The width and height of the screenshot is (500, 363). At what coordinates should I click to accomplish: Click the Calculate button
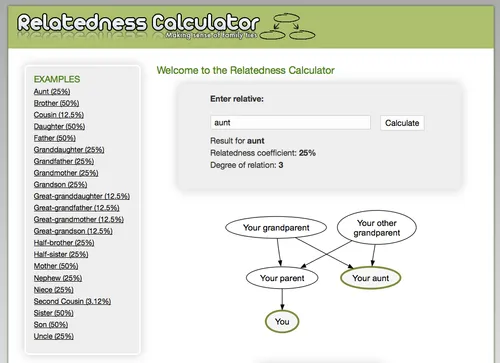(402, 123)
